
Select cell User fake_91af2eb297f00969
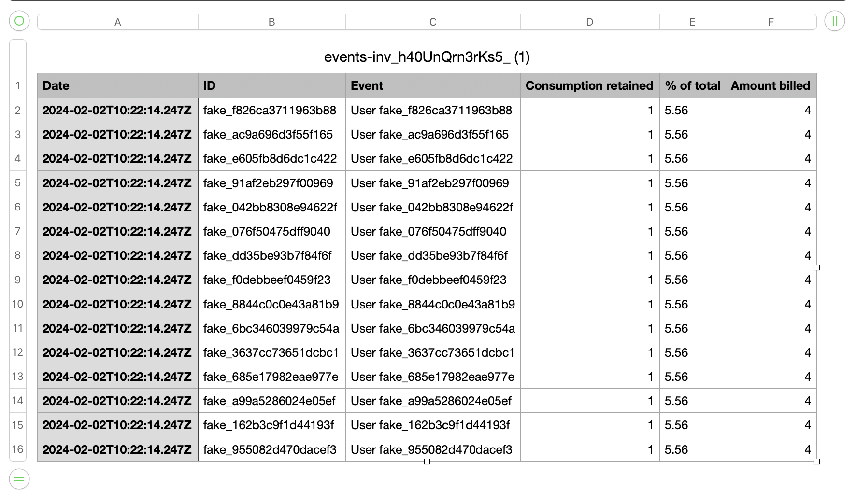click(x=433, y=183)
